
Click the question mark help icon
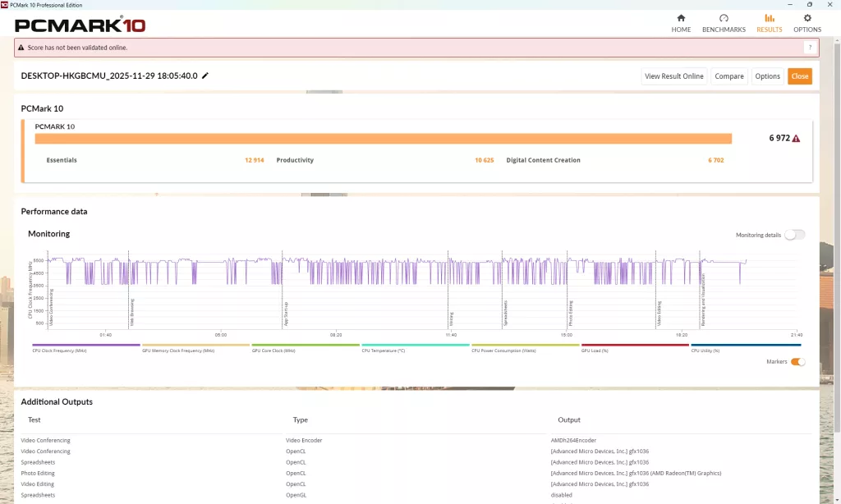click(x=810, y=48)
